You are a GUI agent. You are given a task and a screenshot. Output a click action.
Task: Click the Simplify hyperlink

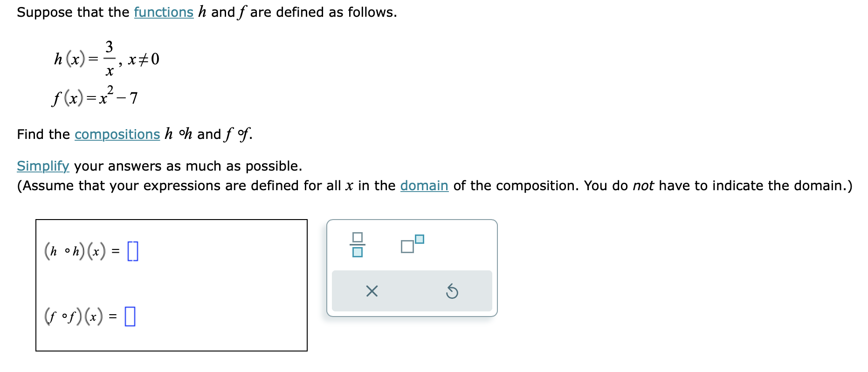pyautogui.click(x=42, y=166)
